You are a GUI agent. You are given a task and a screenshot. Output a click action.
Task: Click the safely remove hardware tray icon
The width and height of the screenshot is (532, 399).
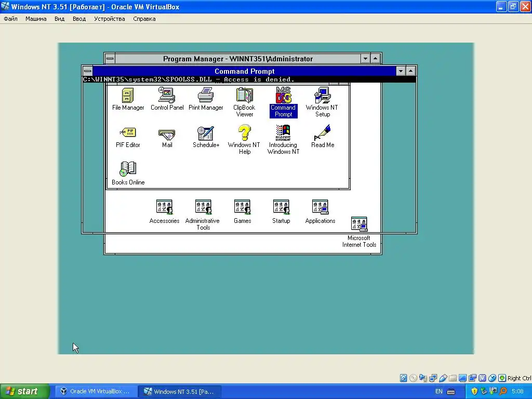pos(484,391)
